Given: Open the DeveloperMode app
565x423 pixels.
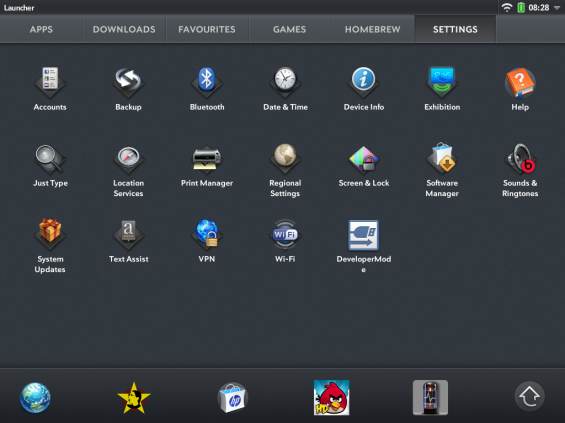Looking at the screenshot, I should click(364, 235).
